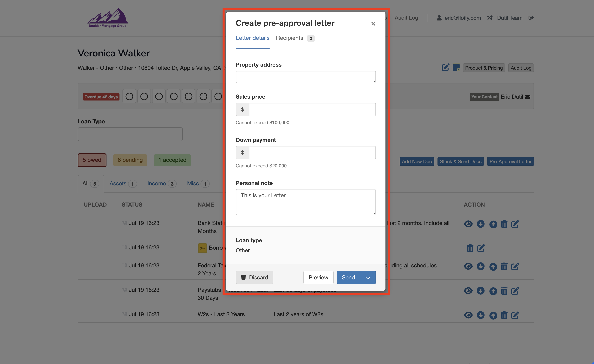
Task: Preview the W2s - Last 2 Years document
Action: tap(468, 315)
